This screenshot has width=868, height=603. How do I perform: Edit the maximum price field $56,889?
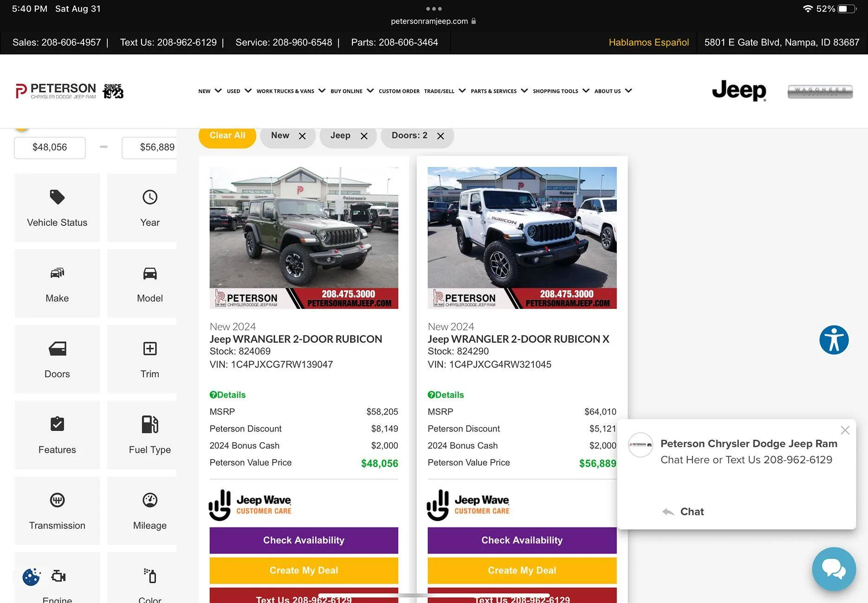point(149,148)
